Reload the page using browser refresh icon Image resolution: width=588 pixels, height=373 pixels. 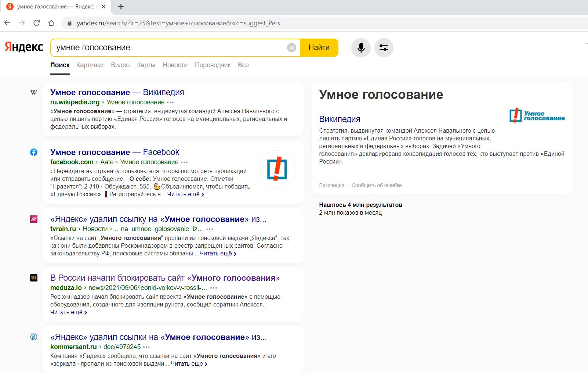[x=36, y=23]
